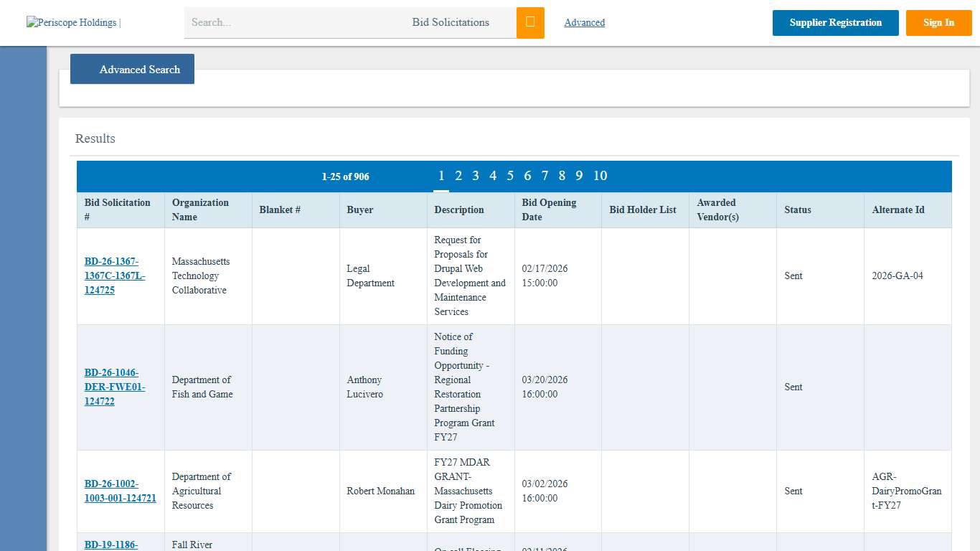Click the Sign In button
The height and width of the screenshot is (551, 980).
click(938, 22)
